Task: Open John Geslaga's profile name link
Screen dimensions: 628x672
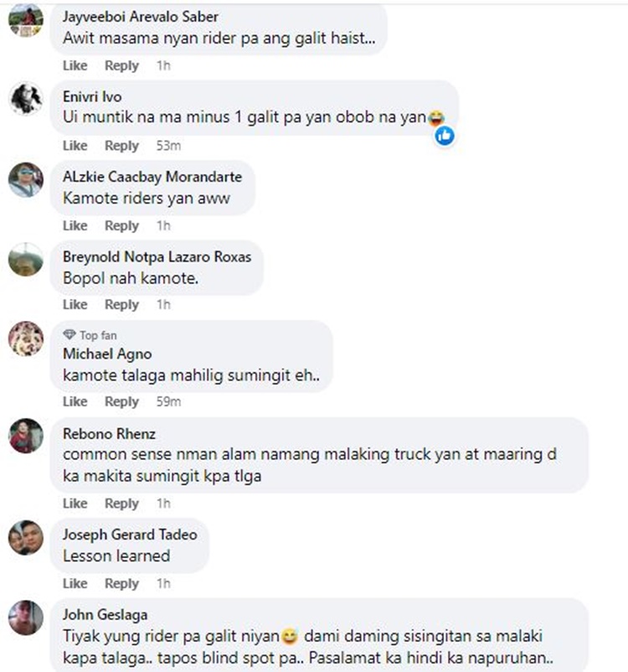Action: pos(105,614)
